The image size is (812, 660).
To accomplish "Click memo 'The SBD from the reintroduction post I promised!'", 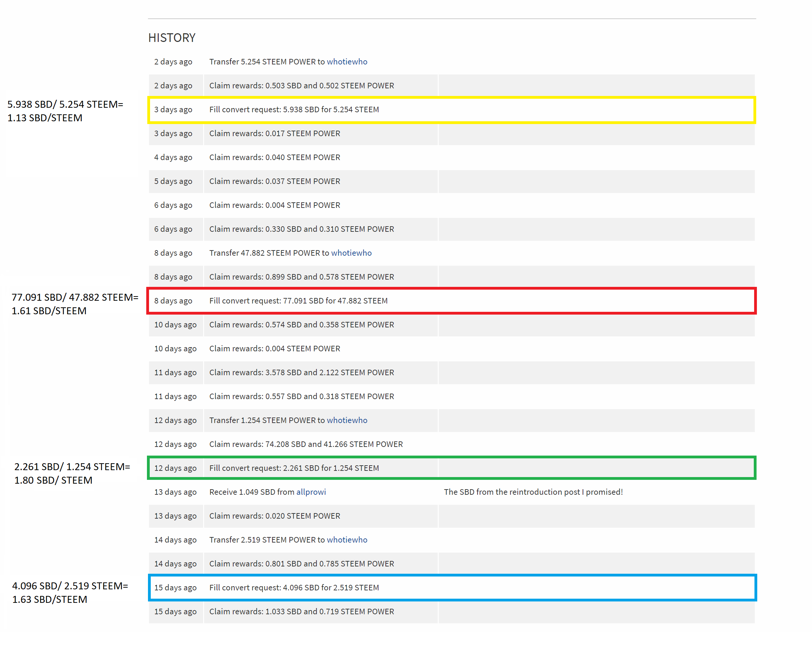I will (x=533, y=492).
